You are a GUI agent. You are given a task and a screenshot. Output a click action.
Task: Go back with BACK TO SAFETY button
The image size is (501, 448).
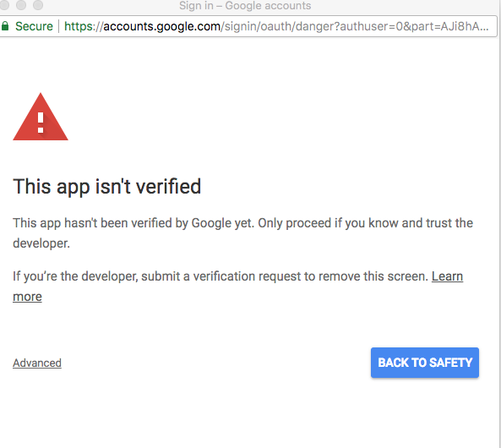pyautogui.click(x=425, y=363)
